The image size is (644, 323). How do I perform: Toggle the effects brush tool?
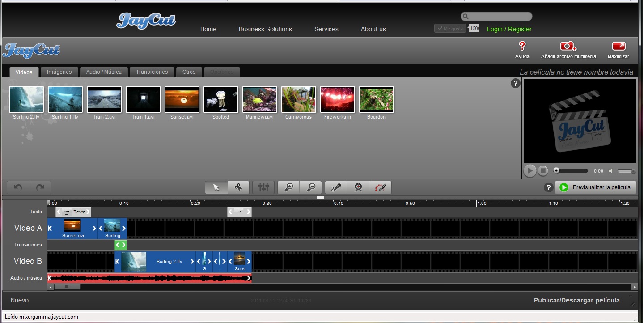[381, 187]
